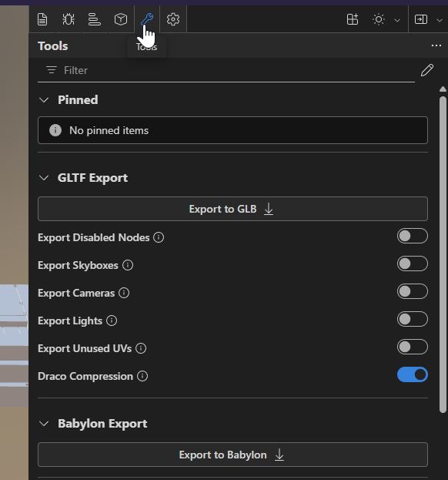Click the add-panel grid plus icon
Image resolution: width=448 pixels, height=480 pixels.
[x=353, y=19]
